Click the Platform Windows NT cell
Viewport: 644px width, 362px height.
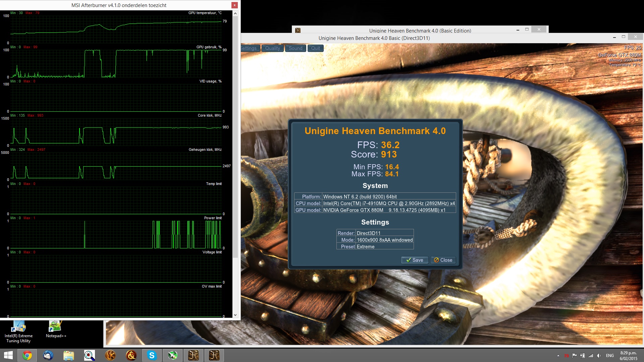pos(389,197)
